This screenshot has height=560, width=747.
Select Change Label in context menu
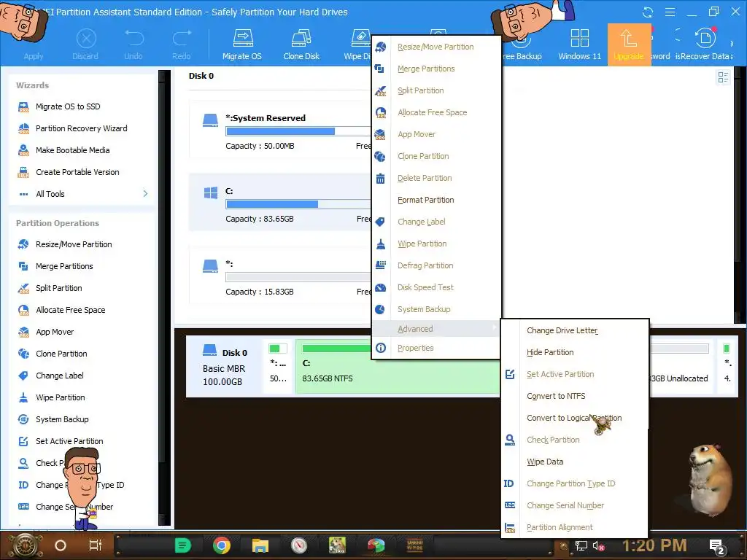click(436, 222)
